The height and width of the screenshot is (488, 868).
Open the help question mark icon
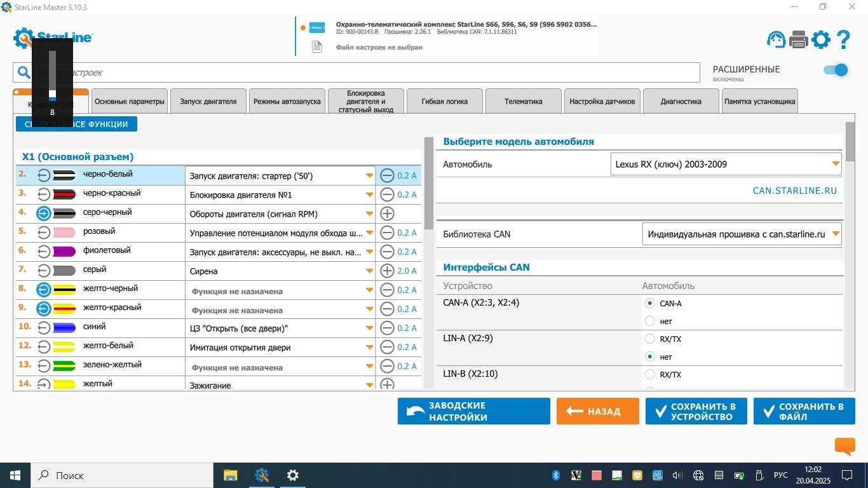point(843,39)
